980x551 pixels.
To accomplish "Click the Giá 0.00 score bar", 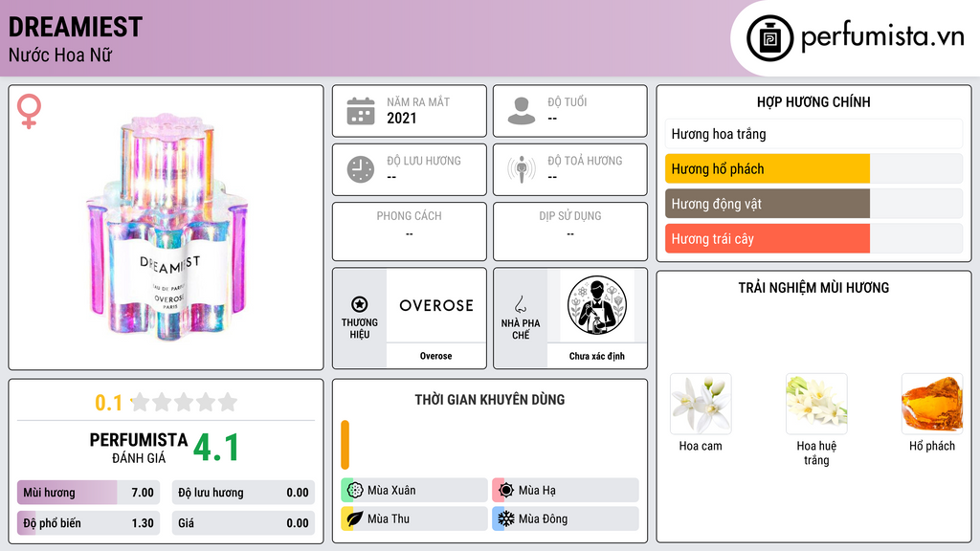I will (x=243, y=523).
